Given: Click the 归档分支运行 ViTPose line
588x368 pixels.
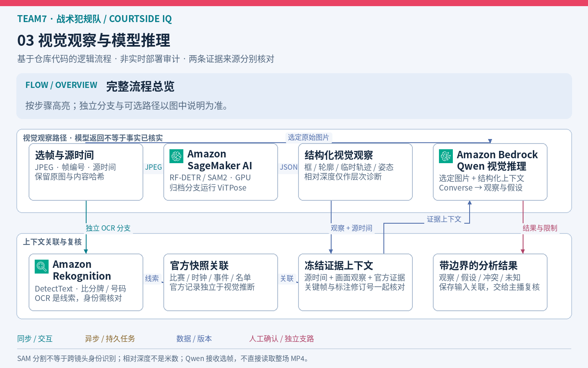Looking at the screenshot, I should 208,188.
